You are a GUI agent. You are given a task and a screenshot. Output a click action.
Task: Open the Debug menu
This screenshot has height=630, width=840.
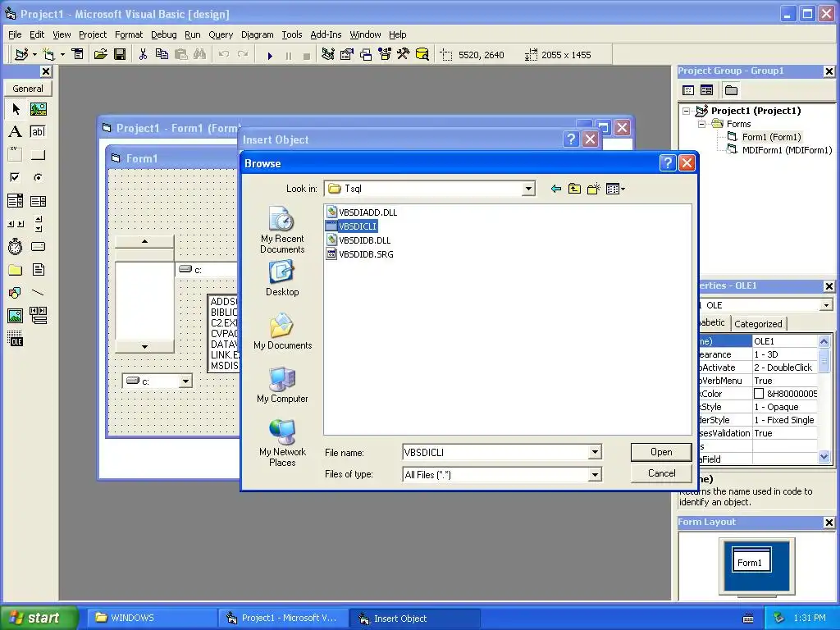pyautogui.click(x=163, y=34)
